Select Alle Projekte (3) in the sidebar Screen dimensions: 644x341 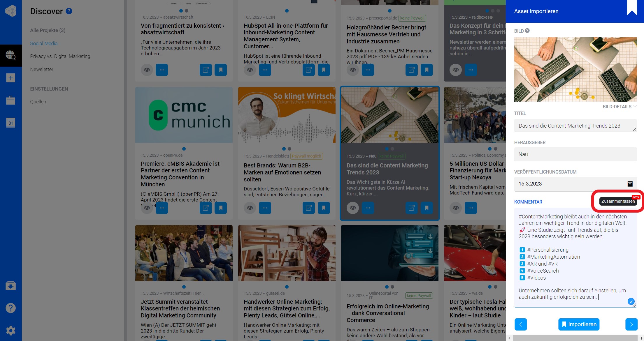(x=48, y=30)
